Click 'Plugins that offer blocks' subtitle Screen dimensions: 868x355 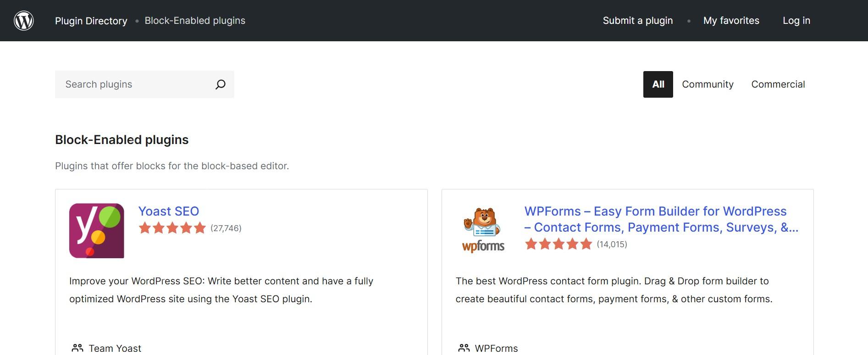pos(172,166)
